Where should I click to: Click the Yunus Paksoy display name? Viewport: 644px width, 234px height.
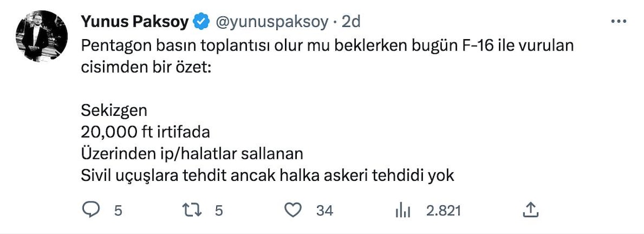coord(135,21)
